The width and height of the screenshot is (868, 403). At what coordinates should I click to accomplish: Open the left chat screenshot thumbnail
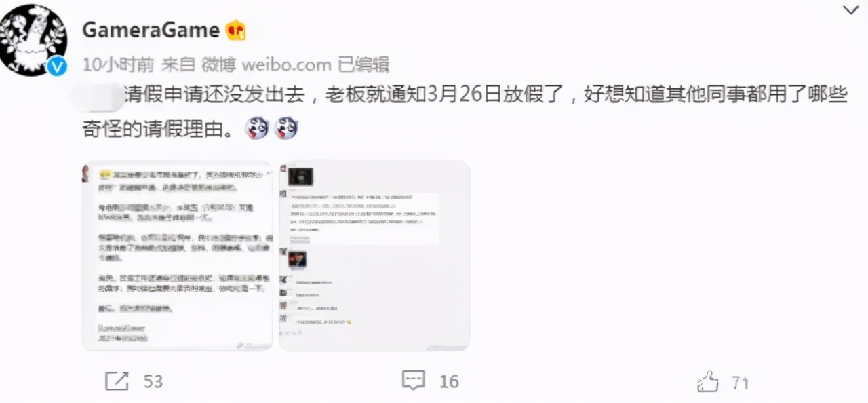tap(177, 256)
